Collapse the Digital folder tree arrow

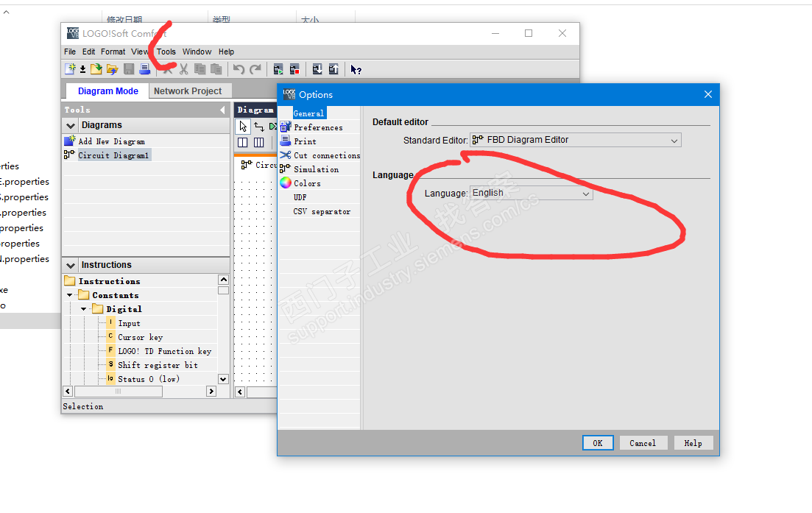(83, 309)
